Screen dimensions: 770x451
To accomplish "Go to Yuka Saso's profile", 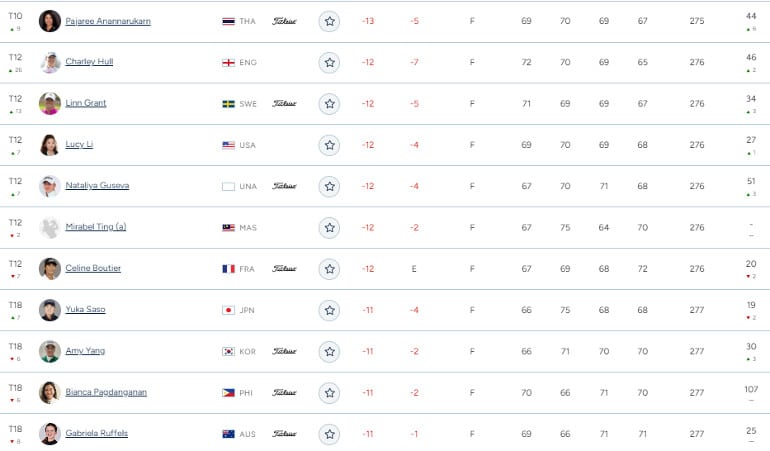I will pos(85,309).
